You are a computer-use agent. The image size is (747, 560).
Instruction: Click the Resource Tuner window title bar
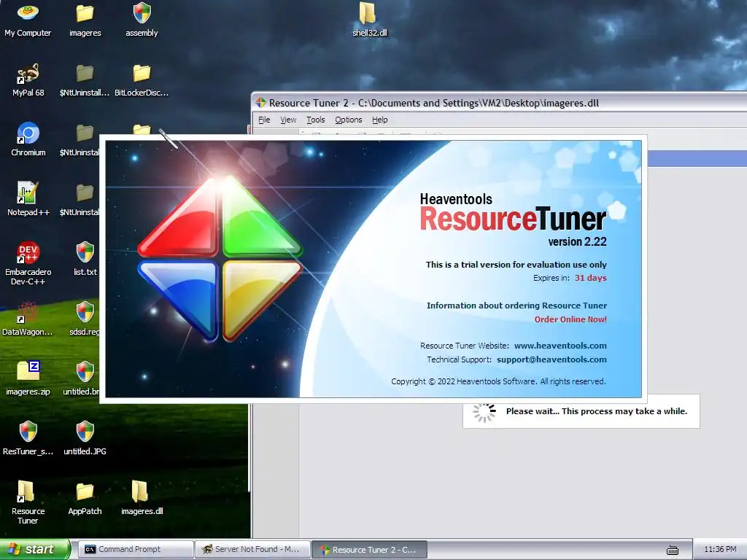tap(500, 102)
